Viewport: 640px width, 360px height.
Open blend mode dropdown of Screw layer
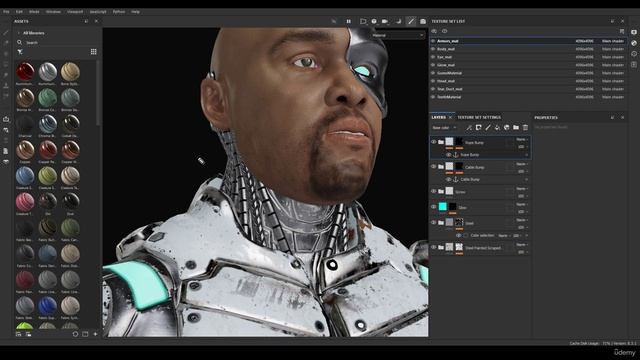click(x=522, y=189)
